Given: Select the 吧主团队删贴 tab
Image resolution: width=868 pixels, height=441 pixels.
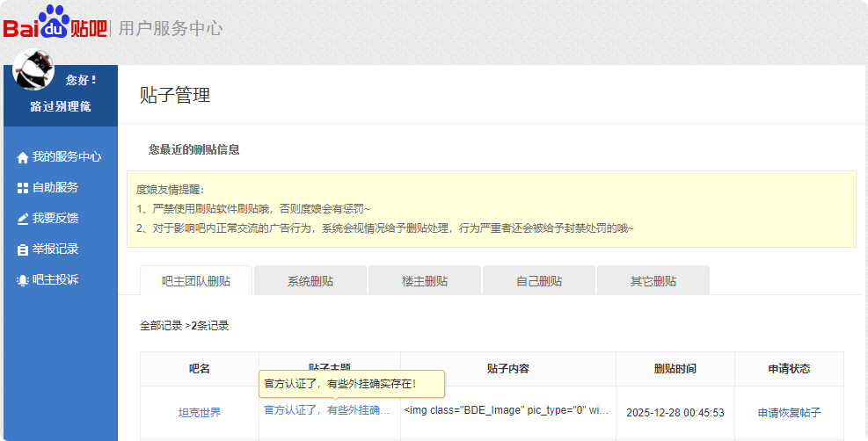Looking at the screenshot, I should (196, 281).
